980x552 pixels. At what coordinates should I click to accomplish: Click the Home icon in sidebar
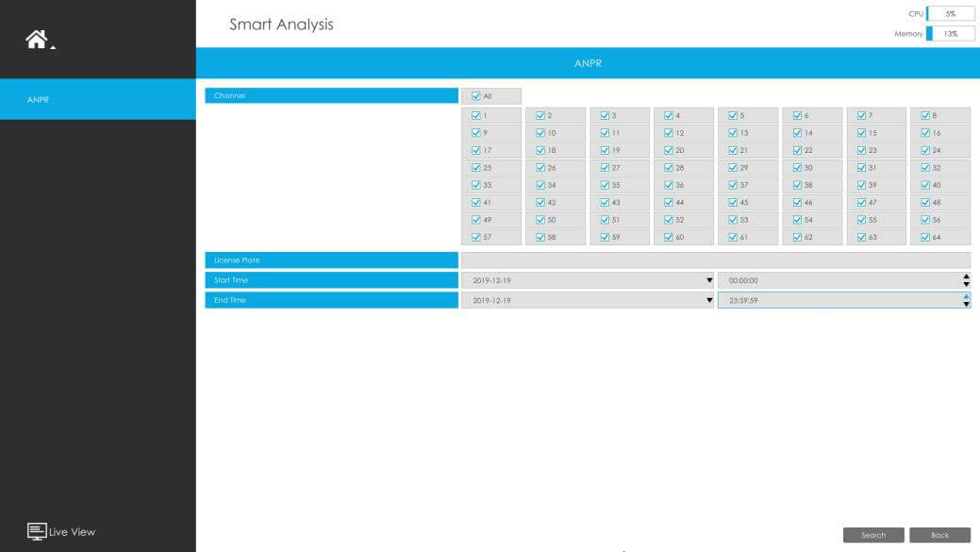(37, 40)
